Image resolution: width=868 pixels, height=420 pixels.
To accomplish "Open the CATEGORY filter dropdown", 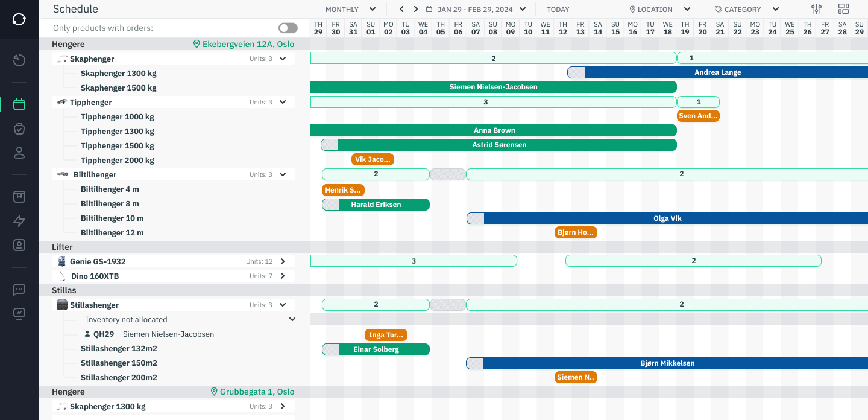I will (x=747, y=10).
